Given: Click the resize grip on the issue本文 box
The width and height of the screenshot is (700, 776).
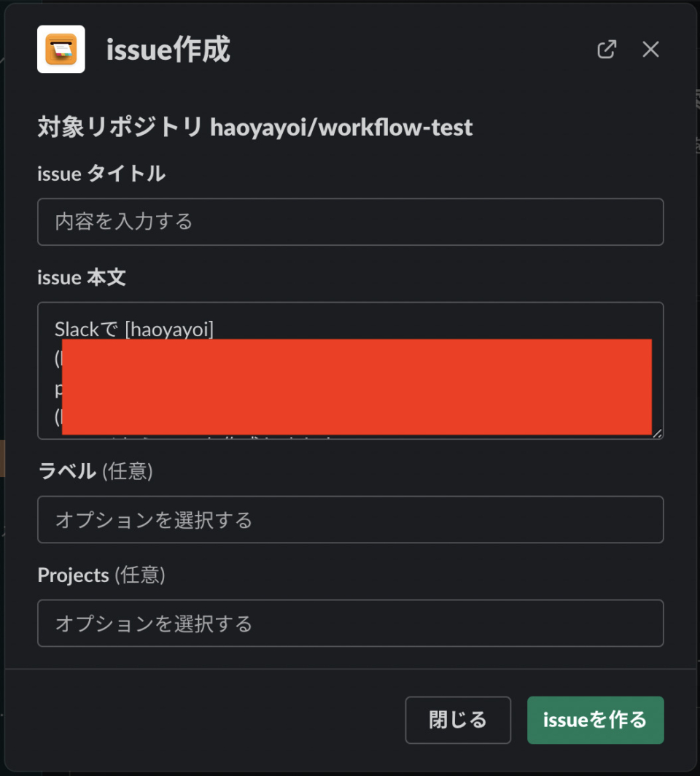Looking at the screenshot, I should click(656, 433).
